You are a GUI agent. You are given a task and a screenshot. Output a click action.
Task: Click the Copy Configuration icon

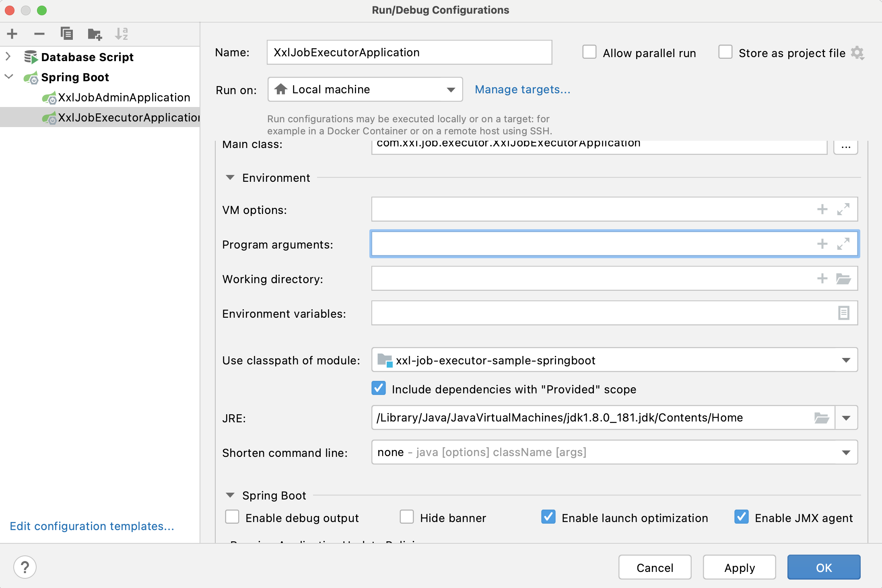66,34
